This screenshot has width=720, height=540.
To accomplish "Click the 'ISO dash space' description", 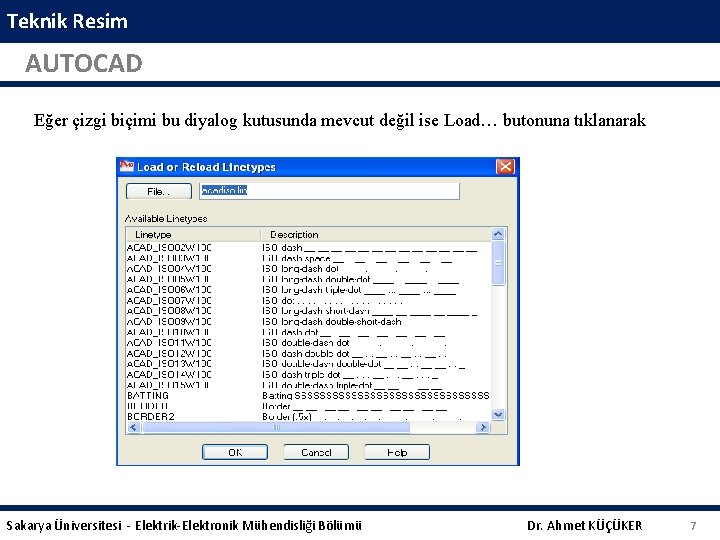I will click(x=357, y=258).
